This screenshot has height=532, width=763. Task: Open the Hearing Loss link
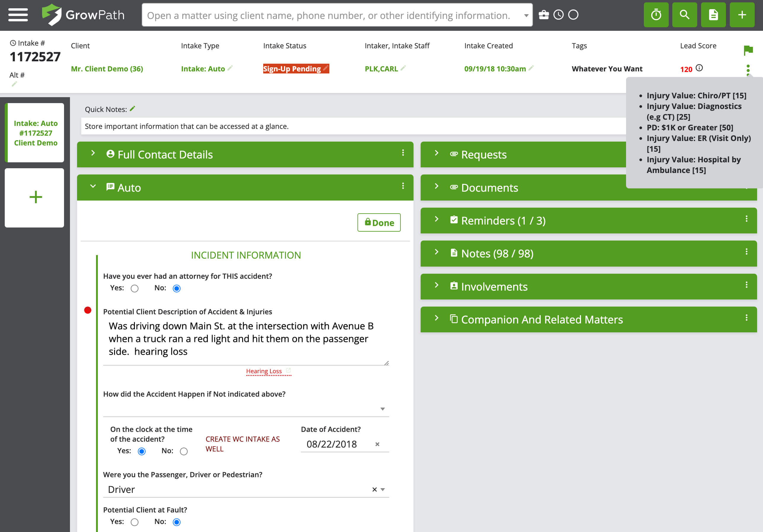(264, 371)
